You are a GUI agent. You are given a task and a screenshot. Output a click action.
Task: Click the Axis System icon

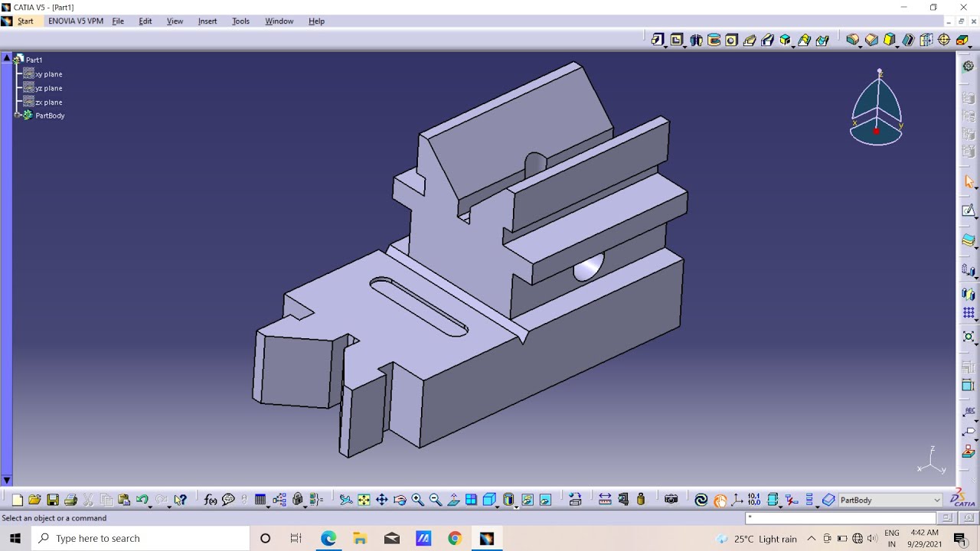tap(737, 500)
